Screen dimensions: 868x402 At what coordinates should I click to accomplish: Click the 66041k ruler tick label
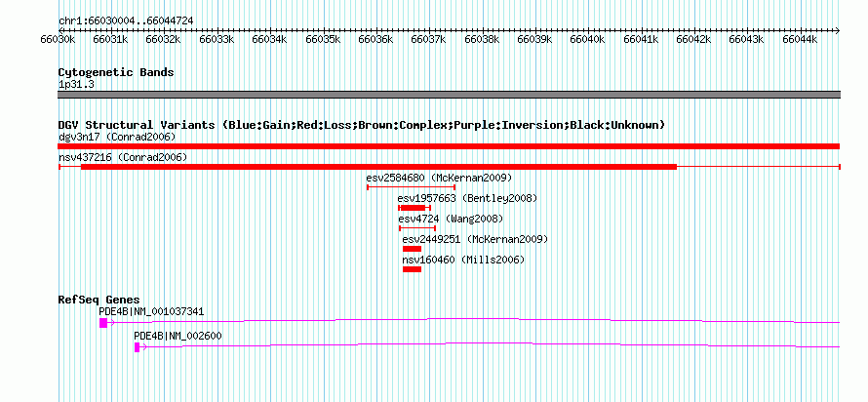coord(642,39)
